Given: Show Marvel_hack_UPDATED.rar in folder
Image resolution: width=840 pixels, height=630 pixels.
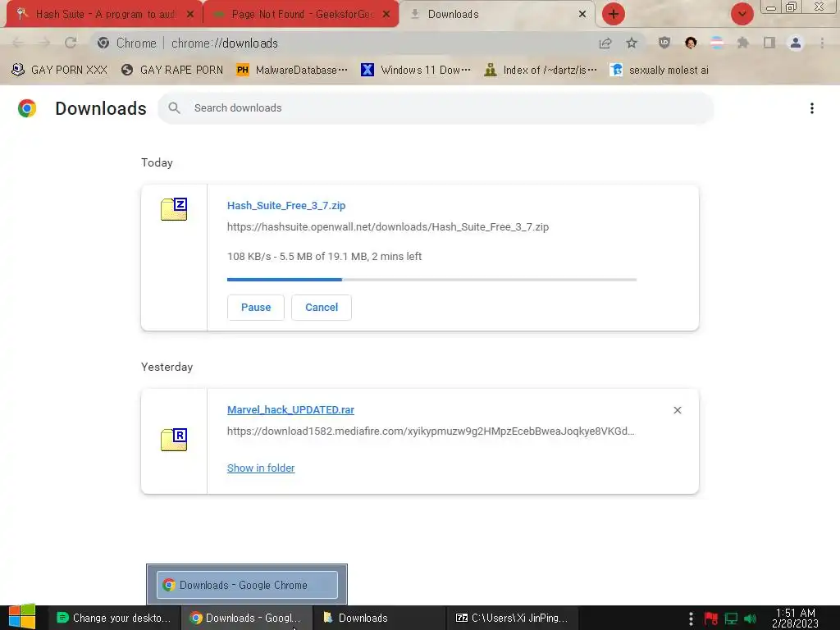Looking at the screenshot, I should tap(261, 468).
